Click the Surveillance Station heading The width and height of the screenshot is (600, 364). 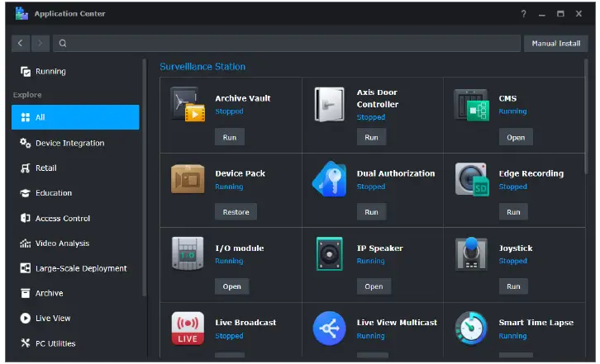click(202, 67)
